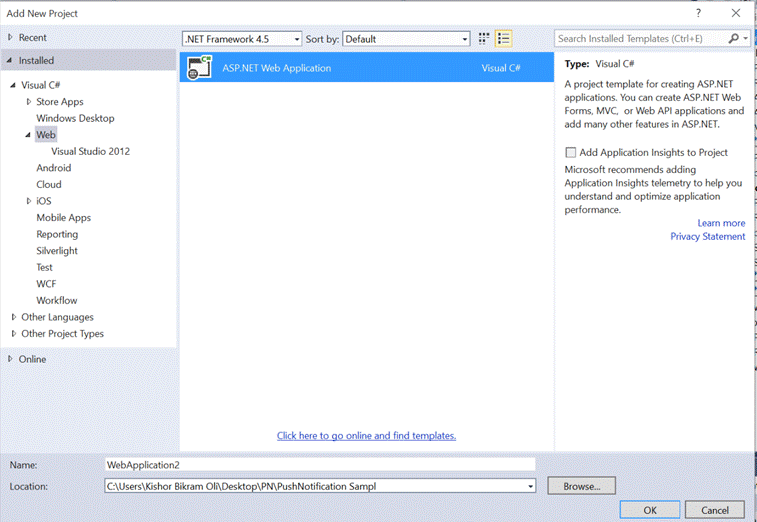Click the search magnifier icon
The width and height of the screenshot is (757, 522).
(733, 38)
